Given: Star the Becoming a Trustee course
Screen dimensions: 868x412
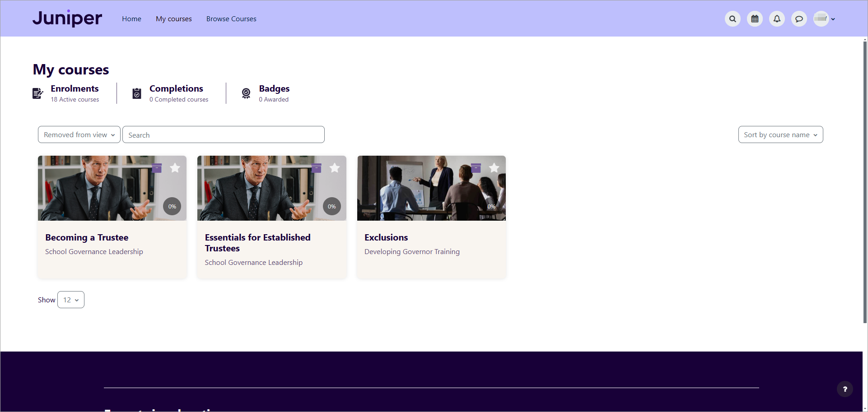Looking at the screenshot, I should [x=175, y=168].
